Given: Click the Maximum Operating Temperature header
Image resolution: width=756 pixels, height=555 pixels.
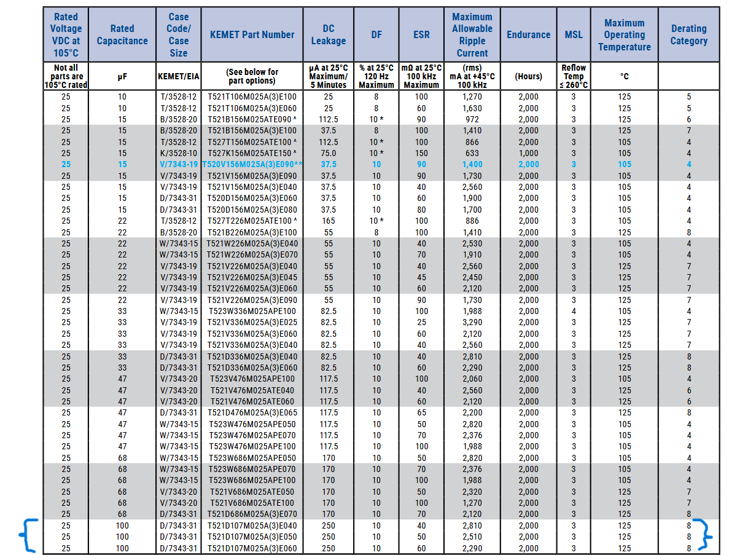Looking at the screenshot, I should 624,35.
